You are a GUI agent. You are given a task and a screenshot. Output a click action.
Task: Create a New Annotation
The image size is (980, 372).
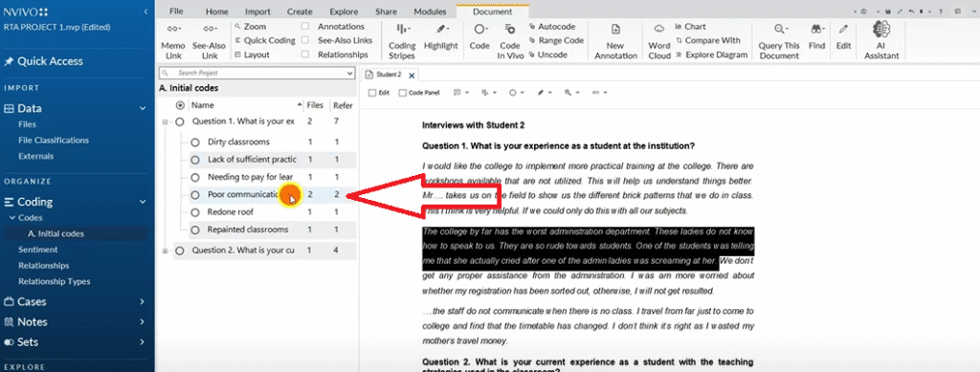pos(615,42)
